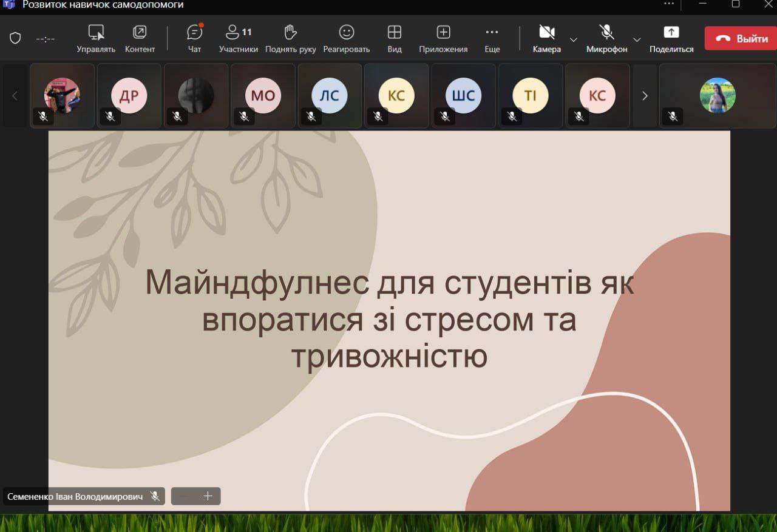
Task: Click the shield security icon
Action: click(x=16, y=38)
